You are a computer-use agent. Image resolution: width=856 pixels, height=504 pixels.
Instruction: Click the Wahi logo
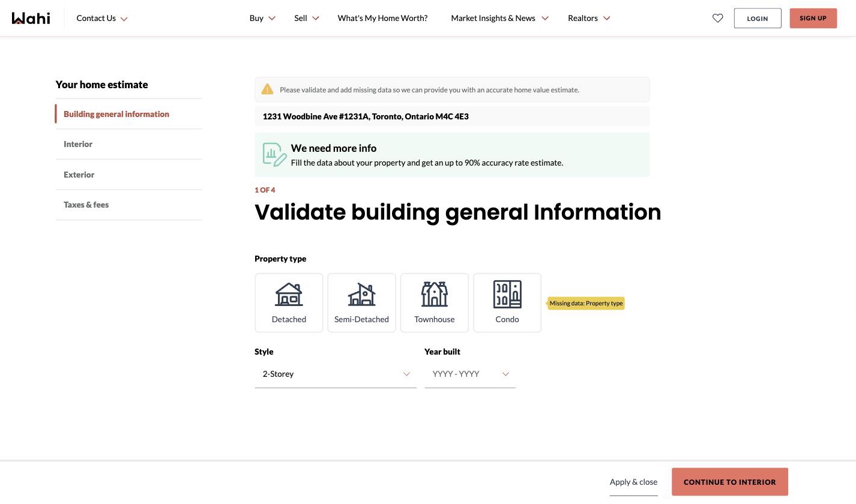point(31,18)
